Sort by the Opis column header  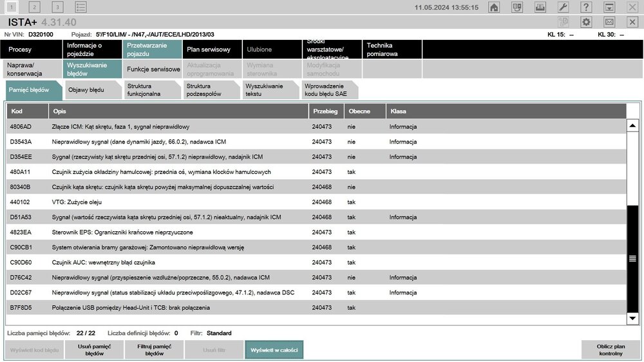[178, 111]
